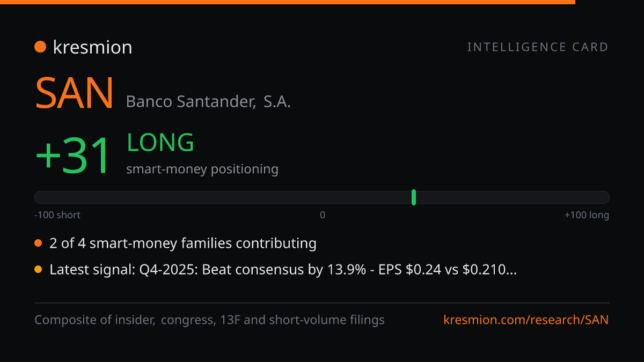
Task: Click the +100 long scale label
Action: pos(587,215)
